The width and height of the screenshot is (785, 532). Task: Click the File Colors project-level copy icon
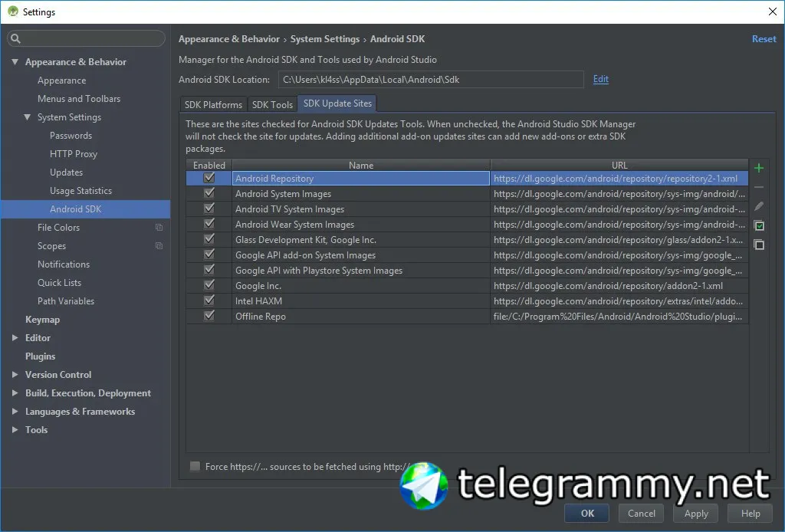[159, 227]
